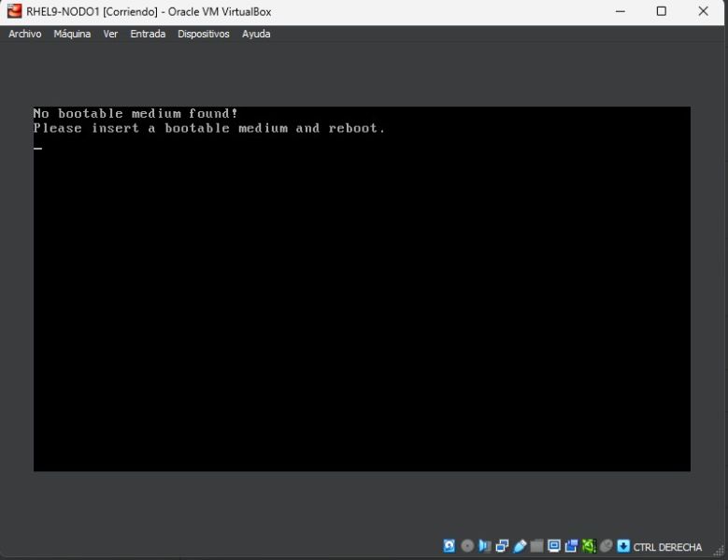This screenshot has height=560, width=728.
Task: Open the hard disk activity indicator
Action: point(449,546)
